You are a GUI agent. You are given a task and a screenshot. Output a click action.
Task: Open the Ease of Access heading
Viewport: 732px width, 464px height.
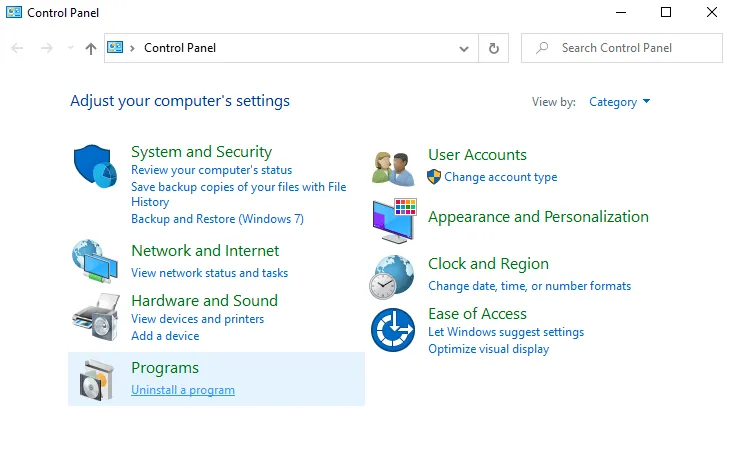(x=477, y=314)
